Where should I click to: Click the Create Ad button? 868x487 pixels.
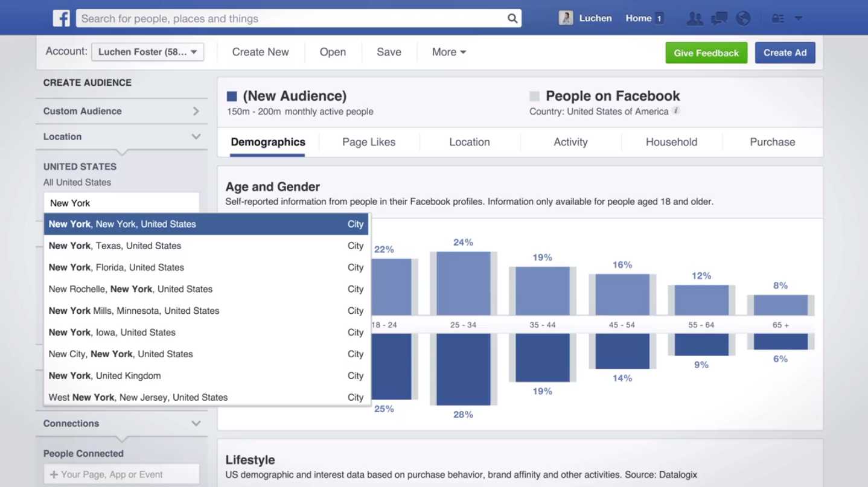785,53
